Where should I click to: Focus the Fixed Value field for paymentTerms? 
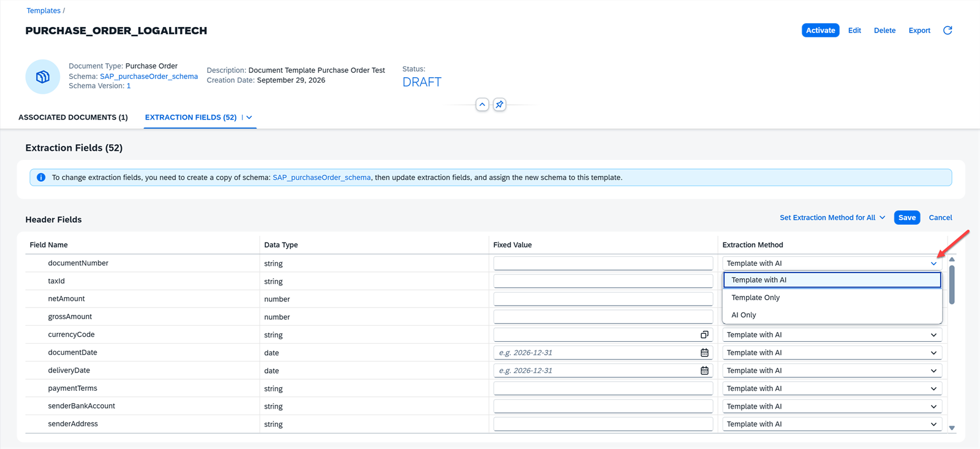click(603, 388)
